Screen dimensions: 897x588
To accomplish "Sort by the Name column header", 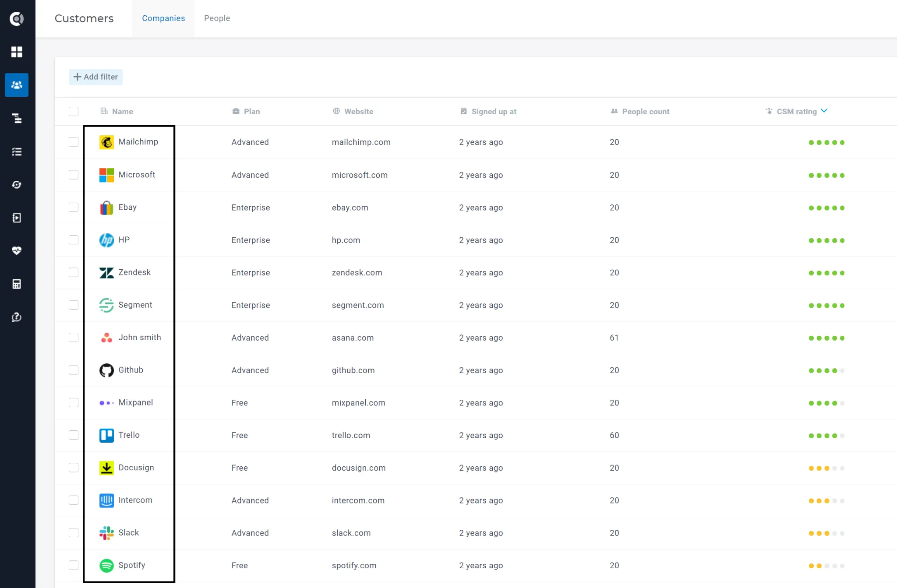I will [x=117, y=112].
